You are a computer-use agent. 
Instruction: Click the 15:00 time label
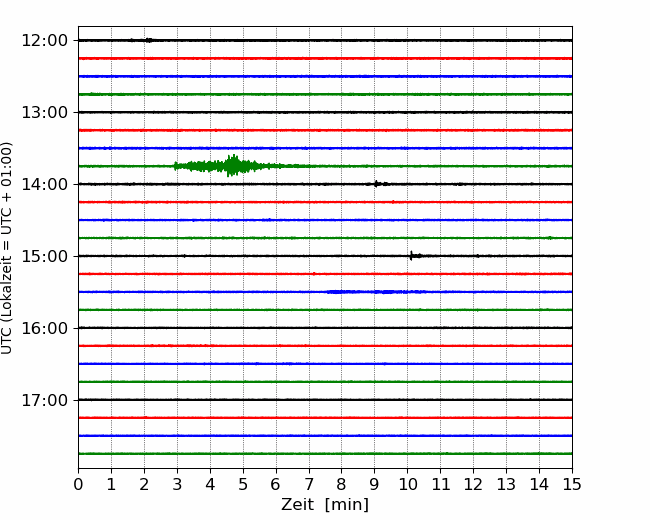pyautogui.click(x=44, y=256)
